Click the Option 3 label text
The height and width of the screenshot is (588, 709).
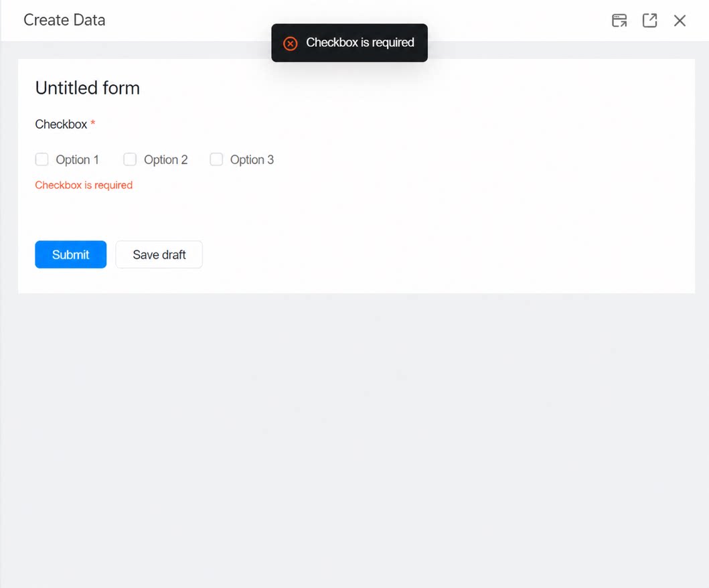pyautogui.click(x=252, y=159)
